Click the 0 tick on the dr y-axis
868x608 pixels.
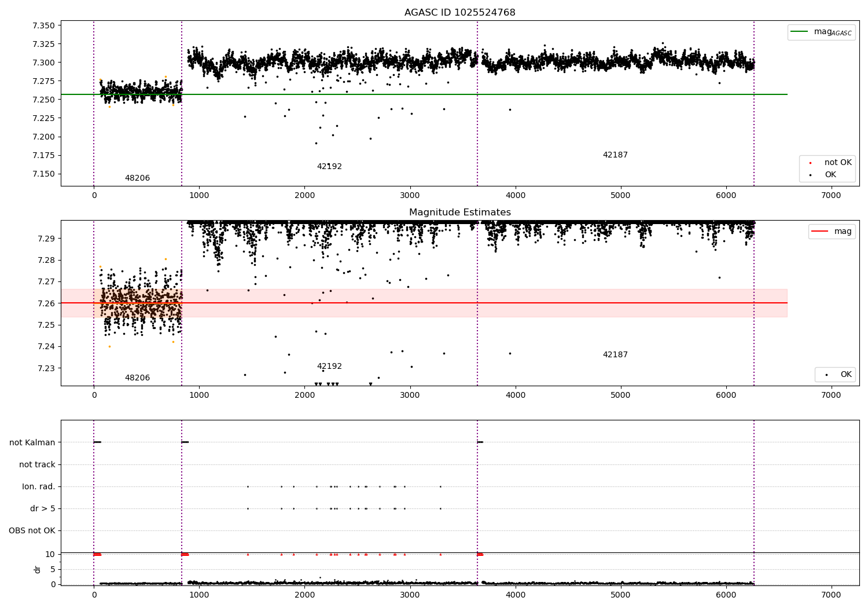53,584
